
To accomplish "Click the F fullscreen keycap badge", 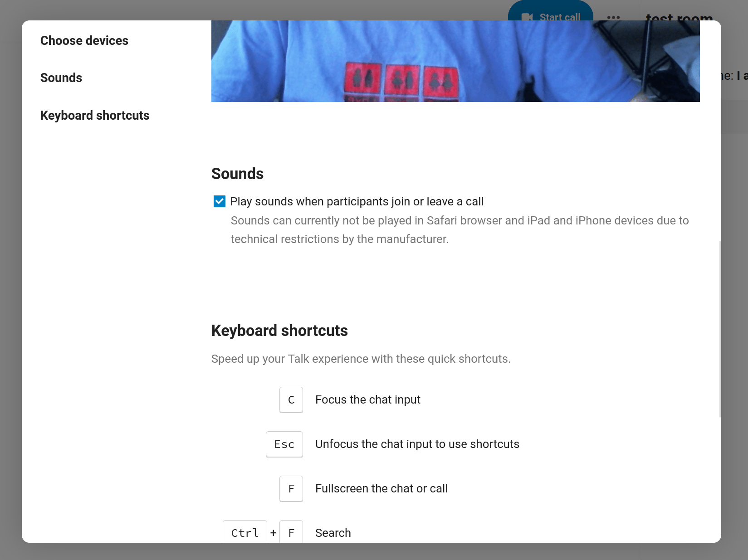I will click(291, 489).
